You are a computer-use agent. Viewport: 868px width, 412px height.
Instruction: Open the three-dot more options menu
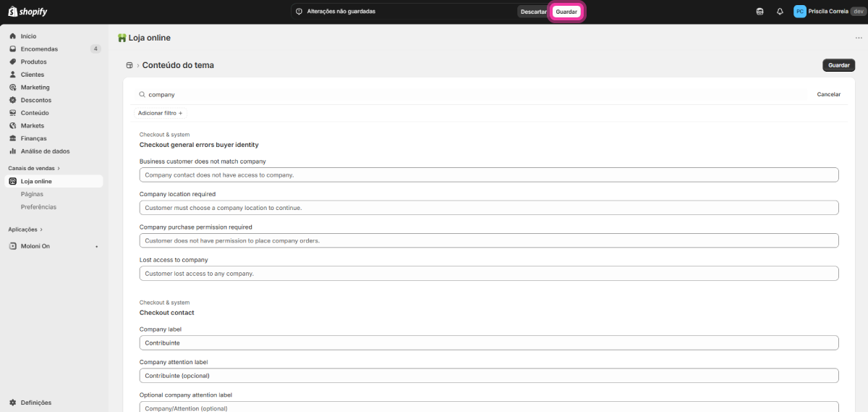pyautogui.click(x=859, y=38)
